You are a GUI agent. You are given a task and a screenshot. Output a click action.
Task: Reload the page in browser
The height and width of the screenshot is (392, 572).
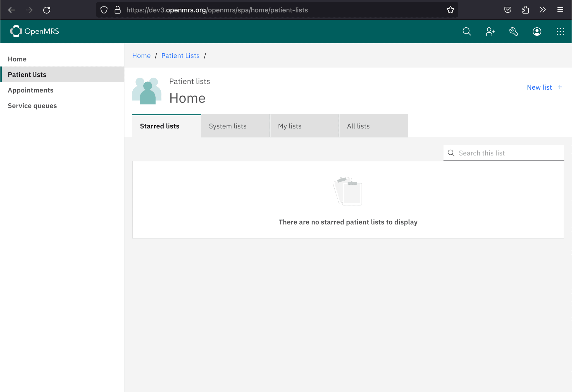point(47,10)
